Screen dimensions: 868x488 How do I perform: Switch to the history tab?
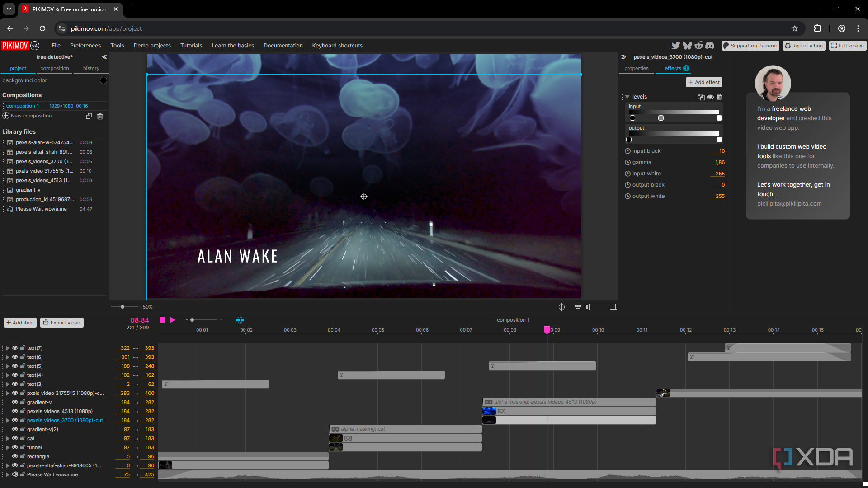[91, 68]
